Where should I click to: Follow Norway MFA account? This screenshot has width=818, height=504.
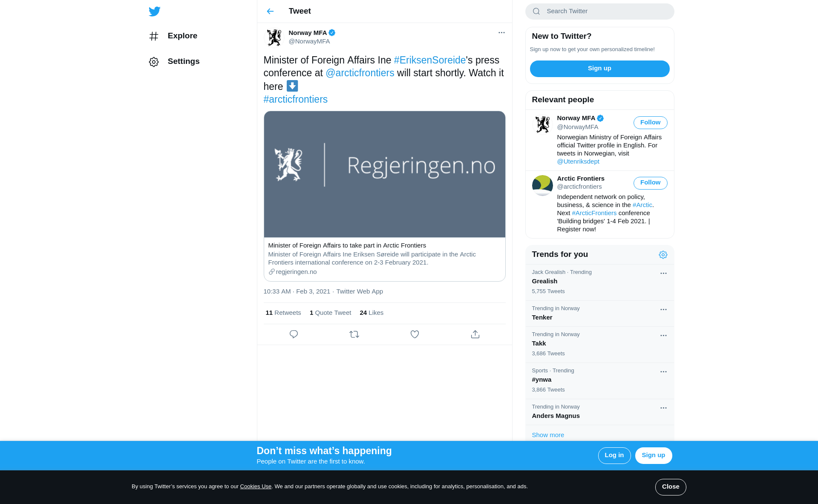click(650, 123)
